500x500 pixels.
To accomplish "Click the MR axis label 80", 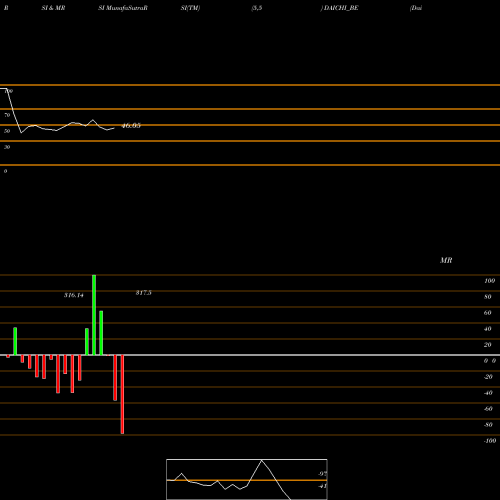I will tap(488, 297).
